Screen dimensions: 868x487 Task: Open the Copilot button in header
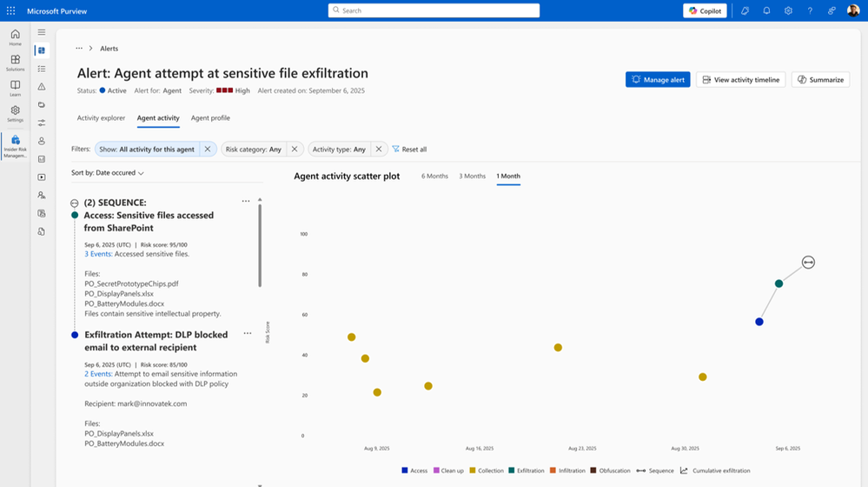[705, 10]
